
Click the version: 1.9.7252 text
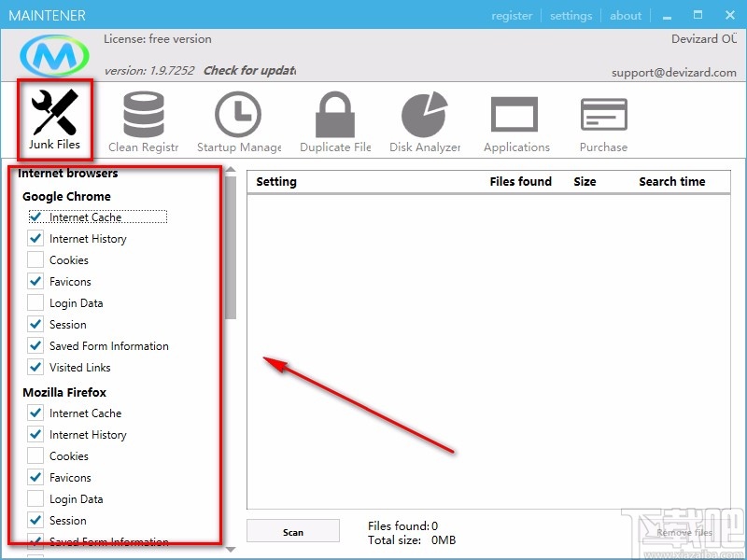[149, 71]
